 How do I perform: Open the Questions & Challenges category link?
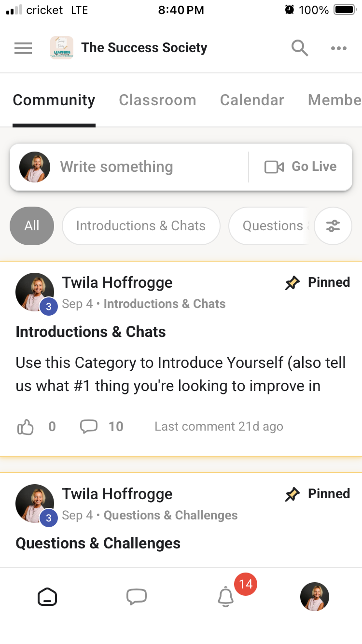pyautogui.click(x=171, y=516)
